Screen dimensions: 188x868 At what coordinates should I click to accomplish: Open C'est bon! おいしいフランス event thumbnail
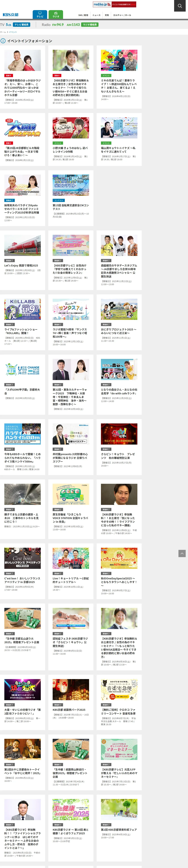tap(23, 558)
